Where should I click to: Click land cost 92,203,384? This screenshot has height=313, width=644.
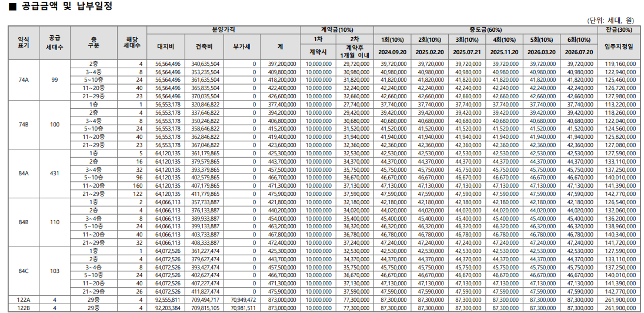168,308
